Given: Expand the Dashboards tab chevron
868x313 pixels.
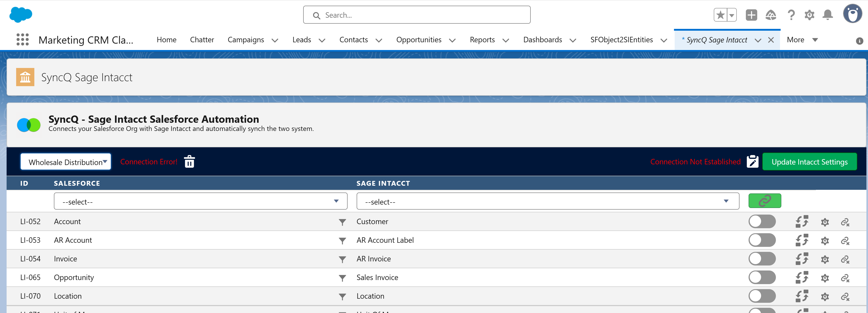Looking at the screenshot, I should tap(573, 40).
